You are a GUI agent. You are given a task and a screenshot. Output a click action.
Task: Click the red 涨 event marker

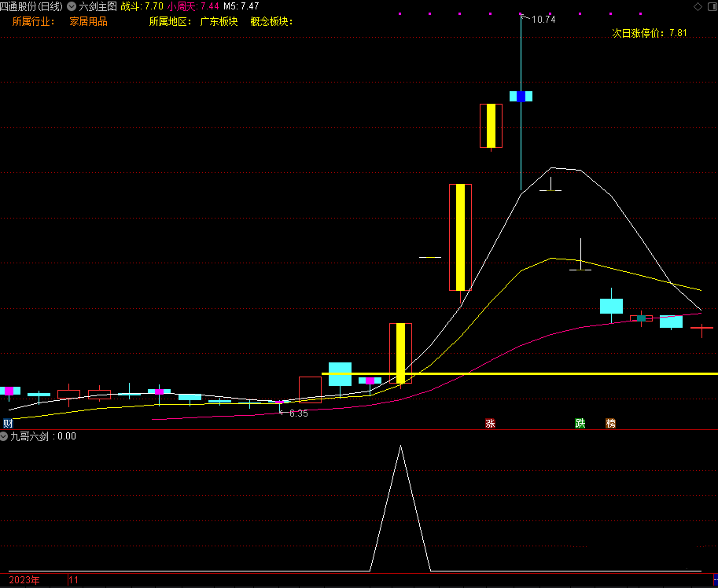pos(490,424)
